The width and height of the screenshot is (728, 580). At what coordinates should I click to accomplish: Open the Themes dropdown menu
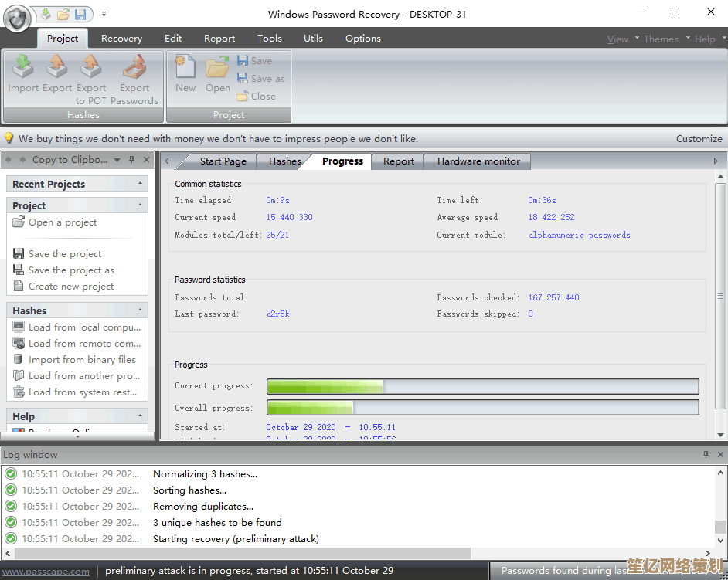point(661,39)
